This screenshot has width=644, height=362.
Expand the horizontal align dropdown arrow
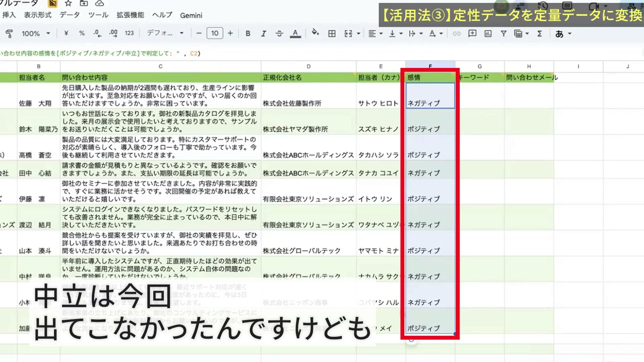(381, 34)
